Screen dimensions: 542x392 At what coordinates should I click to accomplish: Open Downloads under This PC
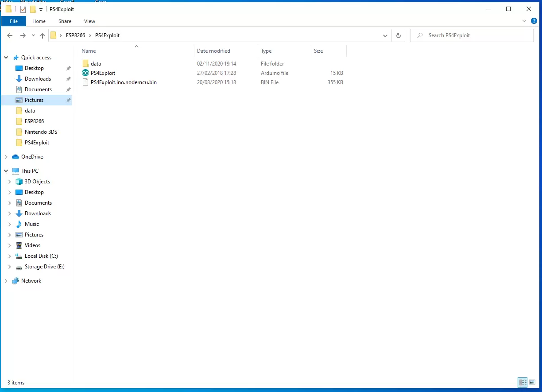tap(38, 213)
